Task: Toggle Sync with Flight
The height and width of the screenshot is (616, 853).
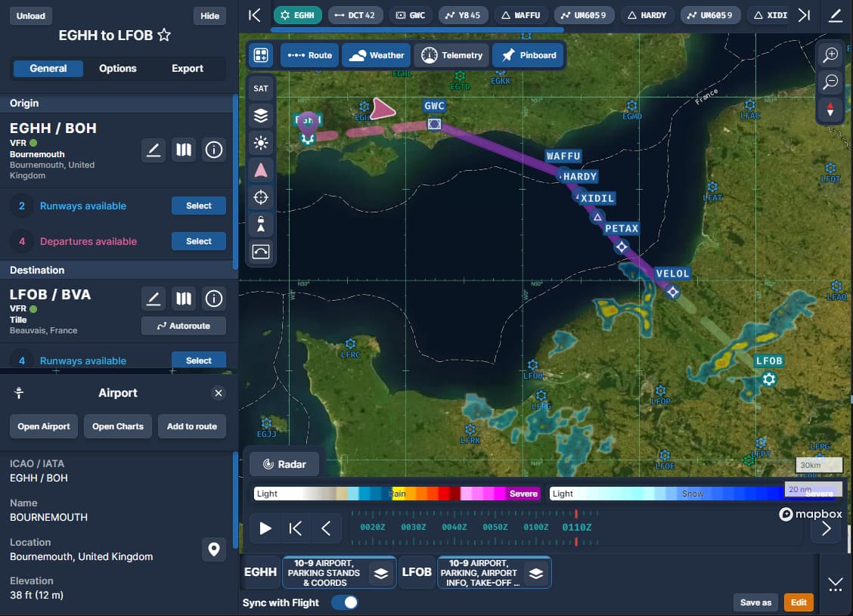Action: pyautogui.click(x=346, y=602)
